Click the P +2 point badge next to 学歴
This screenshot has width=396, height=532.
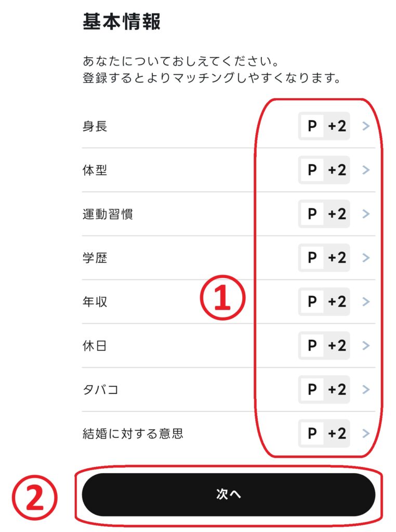[x=323, y=258]
